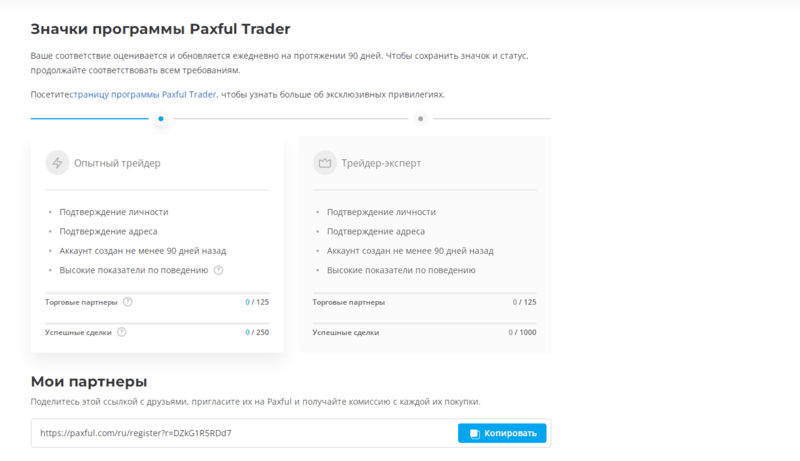The width and height of the screenshot is (800, 461).
Task: Click Подтверждение адреса in the Трейдер-эксперт card
Action: point(376,231)
